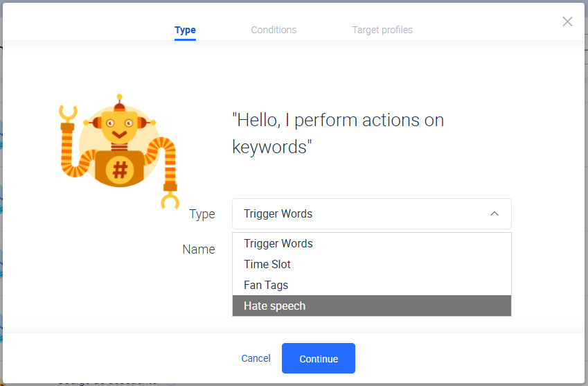Select Trigger Words option in list
Image resolution: width=588 pixels, height=386 pixels.
[372, 243]
